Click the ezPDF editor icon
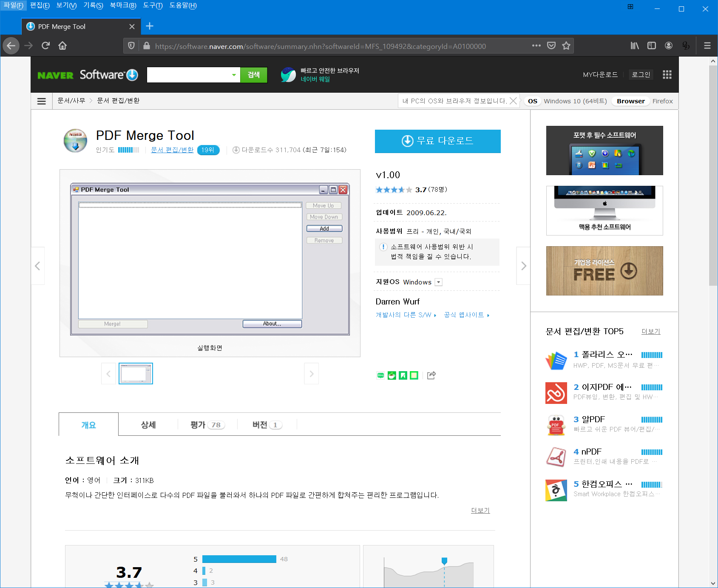 coord(556,393)
